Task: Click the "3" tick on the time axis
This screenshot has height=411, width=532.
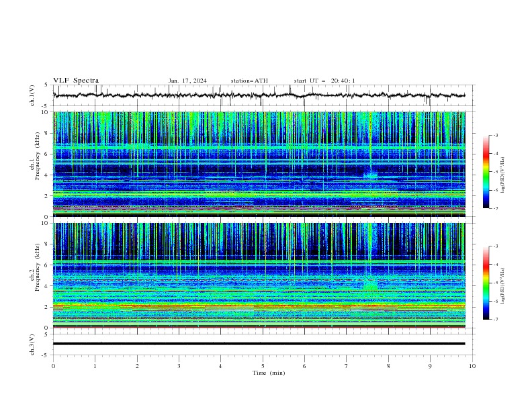Action: click(x=179, y=366)
